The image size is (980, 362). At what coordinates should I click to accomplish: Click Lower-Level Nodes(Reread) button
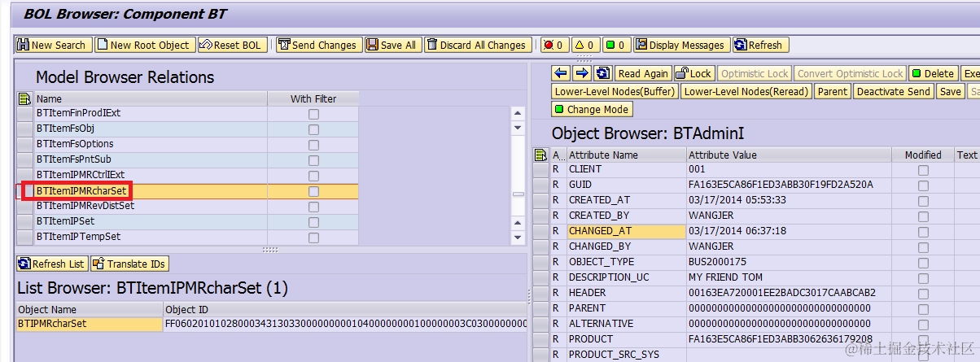pos(746,91)
